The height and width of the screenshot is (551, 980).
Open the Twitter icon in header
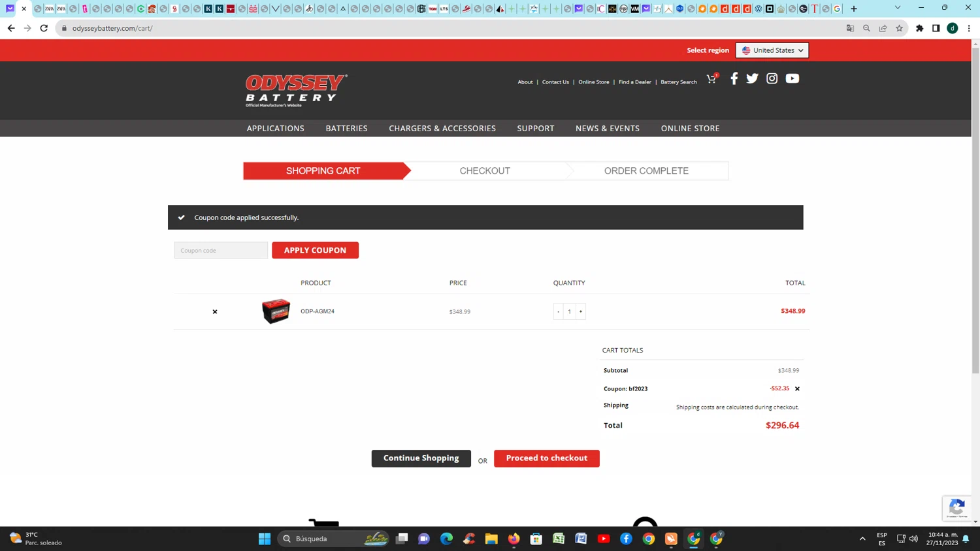coord(752,78)
